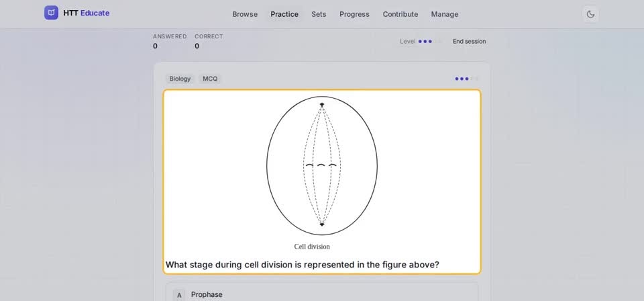
Task: Click the question text about cell division stage
Action: pos(303,265)
